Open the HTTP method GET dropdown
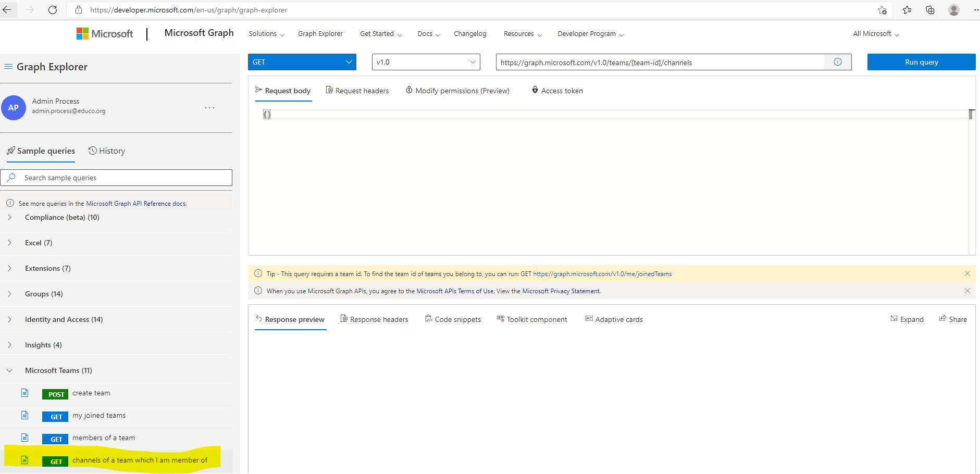The width and height of the screenshot is (980, 474). point(302,62)
